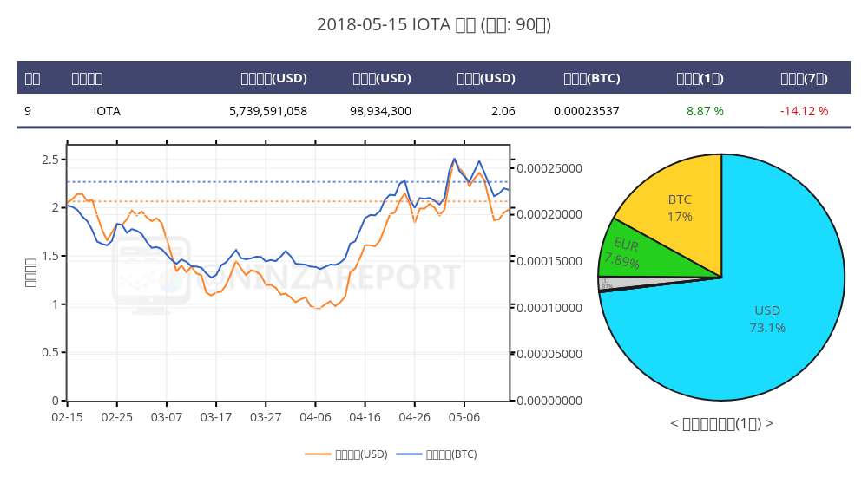Click the 03-07 date label on the x-axis
The width and height of the screenshot is (868, 477).
(x=166, y=417)
